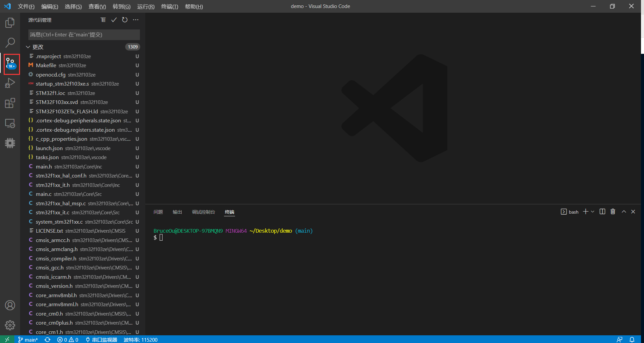644x343 pixels.
Task: Open the 编辑(E) menu
Action: pos(49,6)
